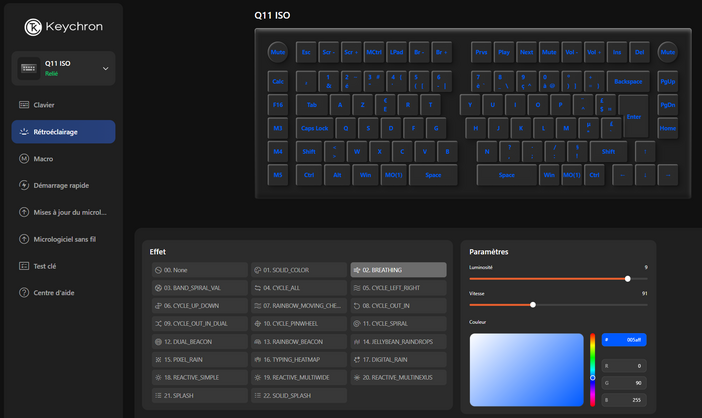Click the rainbow hue slider strip
The height and width of the screenshot is (418, 702).
click(592, 370)
